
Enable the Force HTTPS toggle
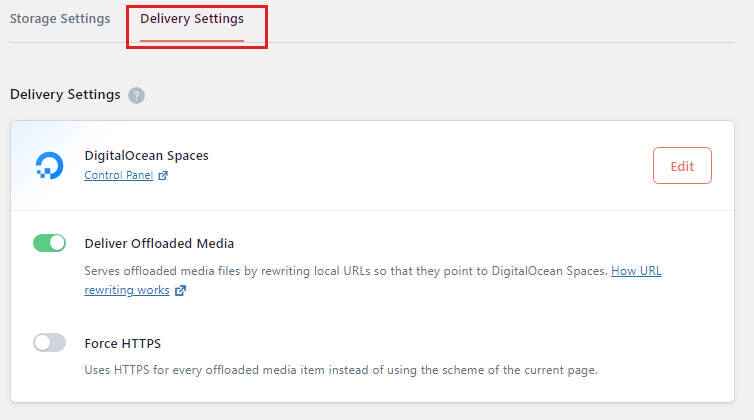pyautogui.click(x=50, y=343)
